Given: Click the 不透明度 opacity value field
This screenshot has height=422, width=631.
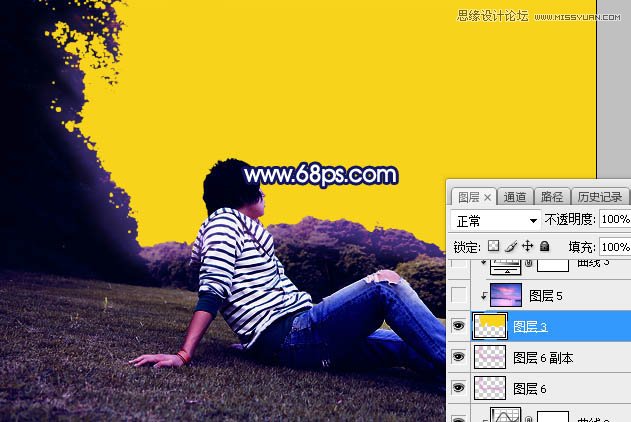Looking at the screenshot, I should [615, 219].
